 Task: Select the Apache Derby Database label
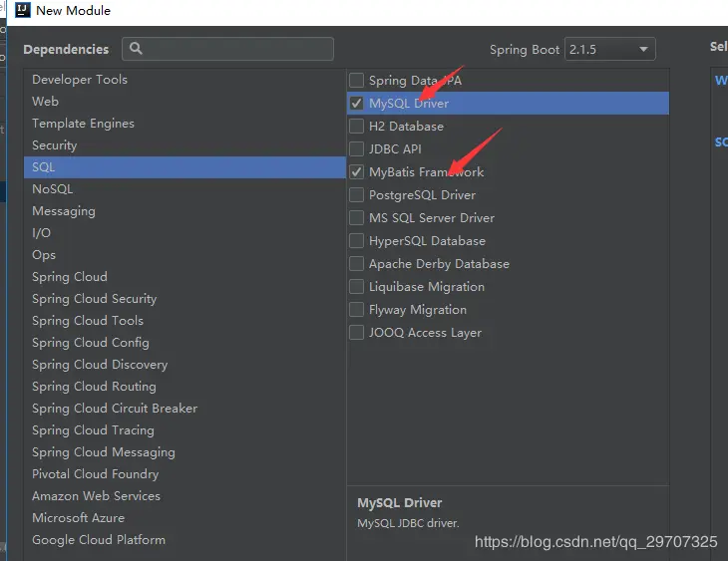click(x=439, y=264)
